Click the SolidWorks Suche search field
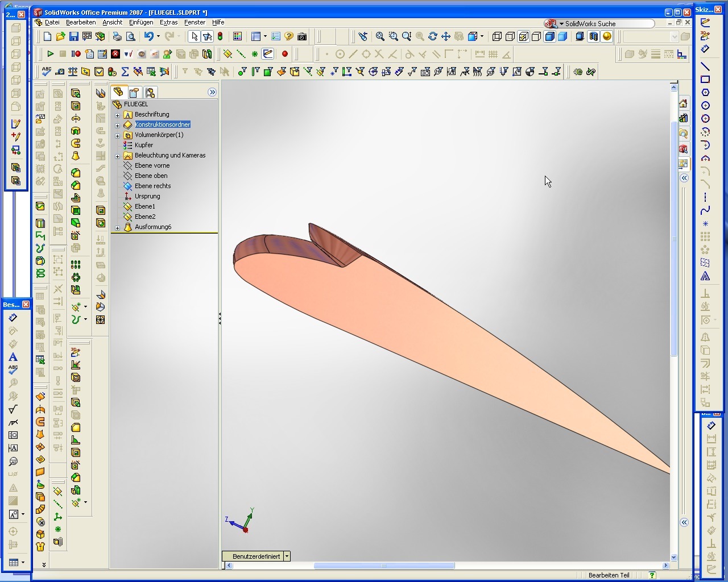 pyautogui.click(x=606, y=23)
